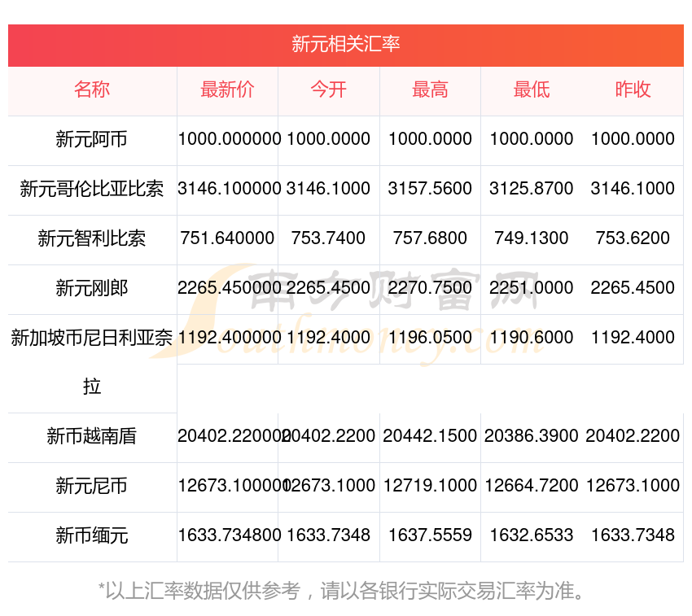Select the 新币缅元 row name
Viewport: 692px width, 616px height.
[x=92, y=535]
